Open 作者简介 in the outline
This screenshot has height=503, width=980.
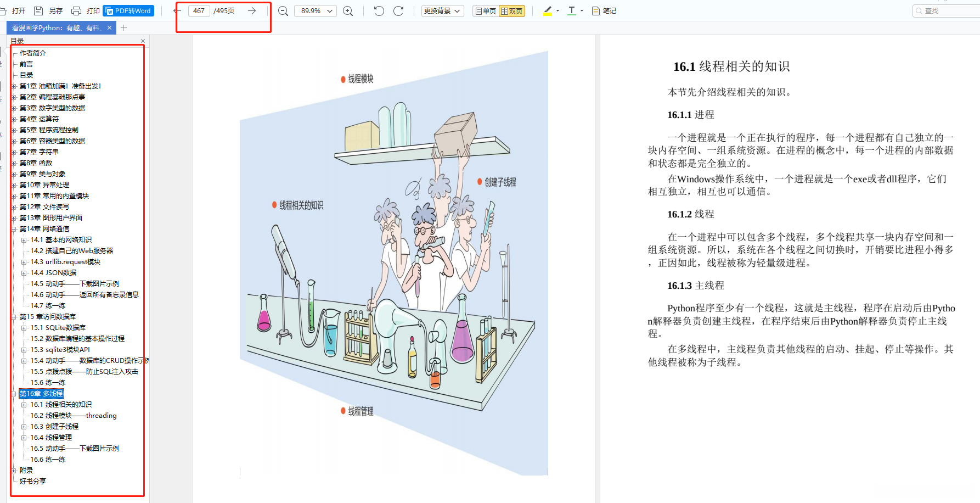[x=33, y=53]
